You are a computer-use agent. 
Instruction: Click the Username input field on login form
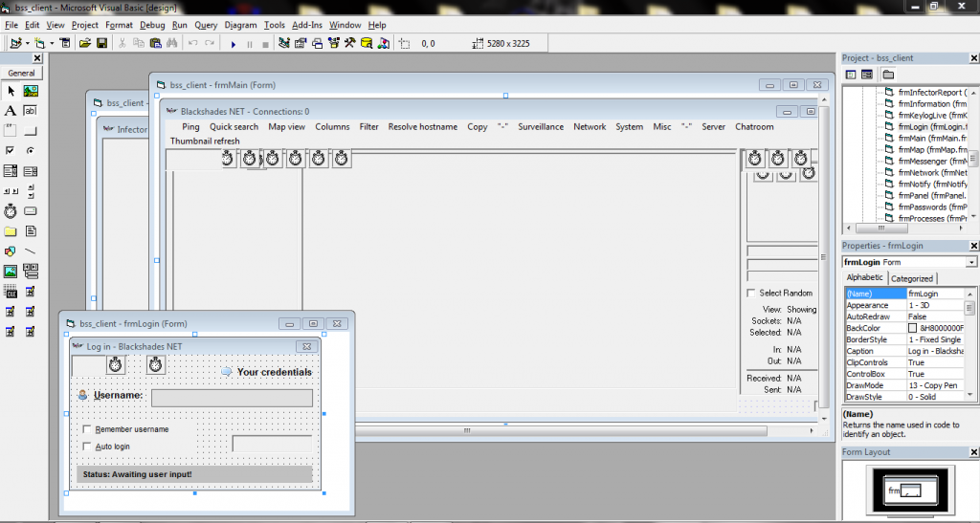pyautogui.click(x=232, y=398)
